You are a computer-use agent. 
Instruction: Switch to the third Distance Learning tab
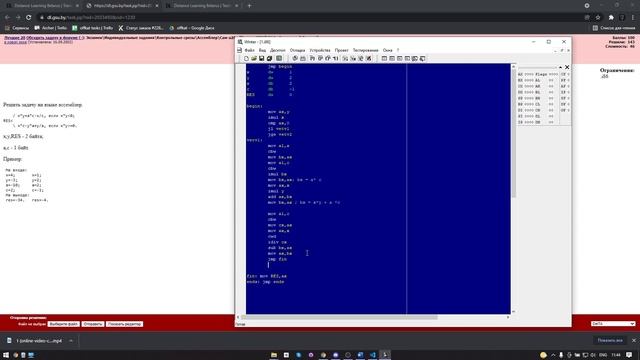(x=203, y=6)
